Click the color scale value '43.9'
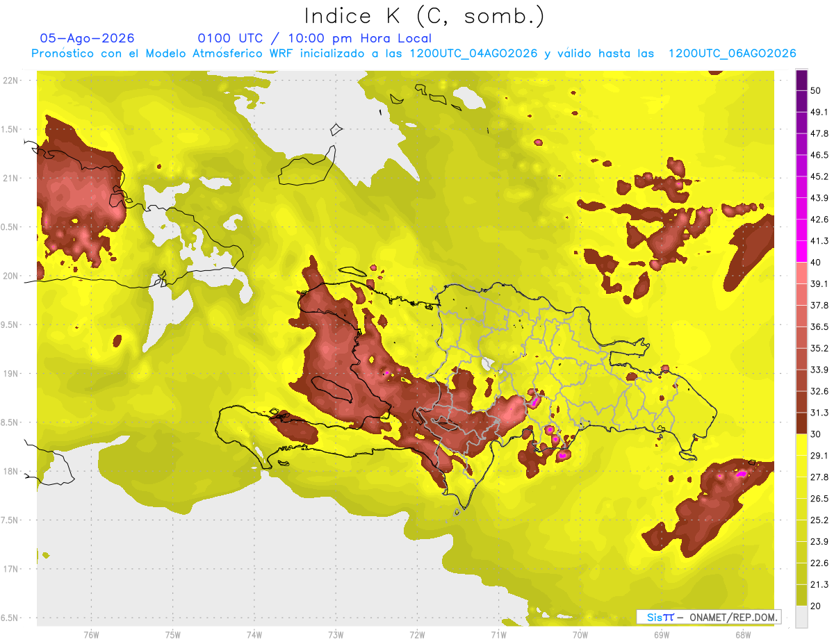Image resolution: width=834 pixels, height=644 pixels. 819,198
